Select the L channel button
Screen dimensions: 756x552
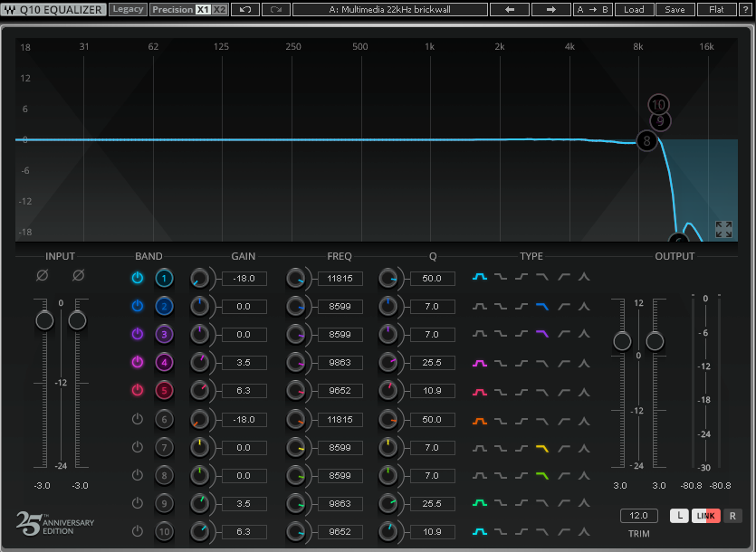[x=679, y=516]
